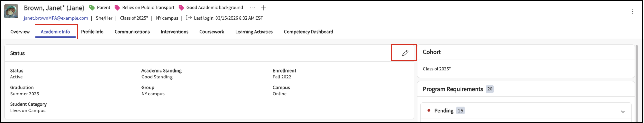
Task: Click the Program Requirements count badge
Action: click(x=490, y=89)
